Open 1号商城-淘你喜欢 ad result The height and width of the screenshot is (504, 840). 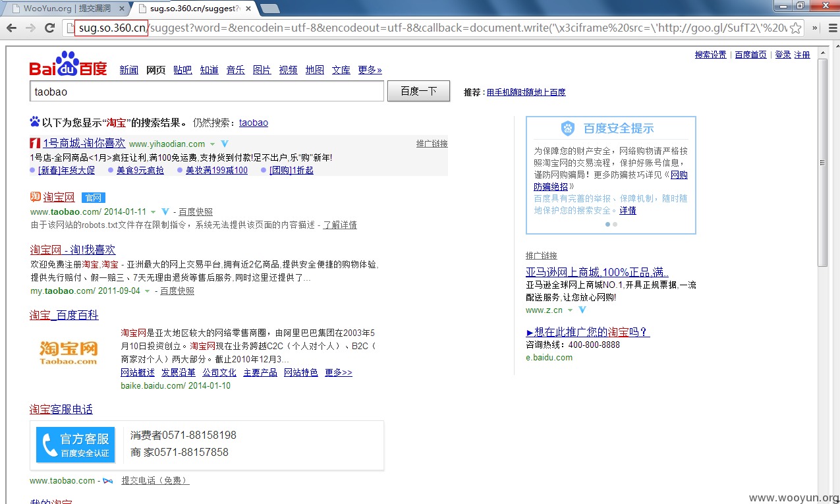coord(84,143)
